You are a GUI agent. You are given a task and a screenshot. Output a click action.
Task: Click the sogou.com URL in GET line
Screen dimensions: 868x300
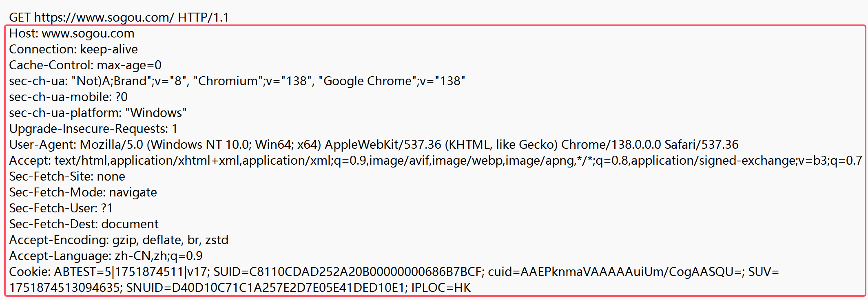pyautogui.click(x=104, y=18)
